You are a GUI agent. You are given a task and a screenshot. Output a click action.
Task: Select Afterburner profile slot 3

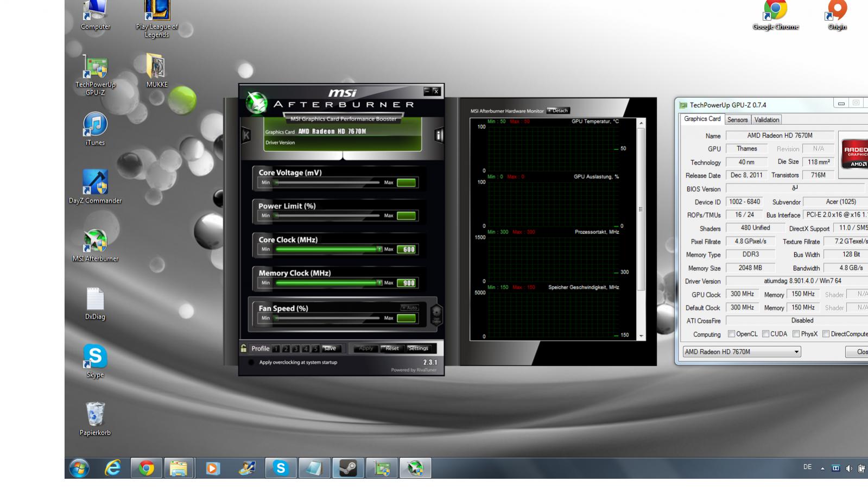[295, 348]
